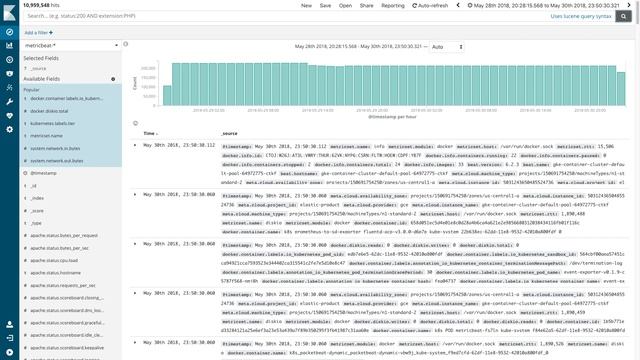Open the Discover app icon
This screenshot has width=640, height=360.
tap(9, 32)
